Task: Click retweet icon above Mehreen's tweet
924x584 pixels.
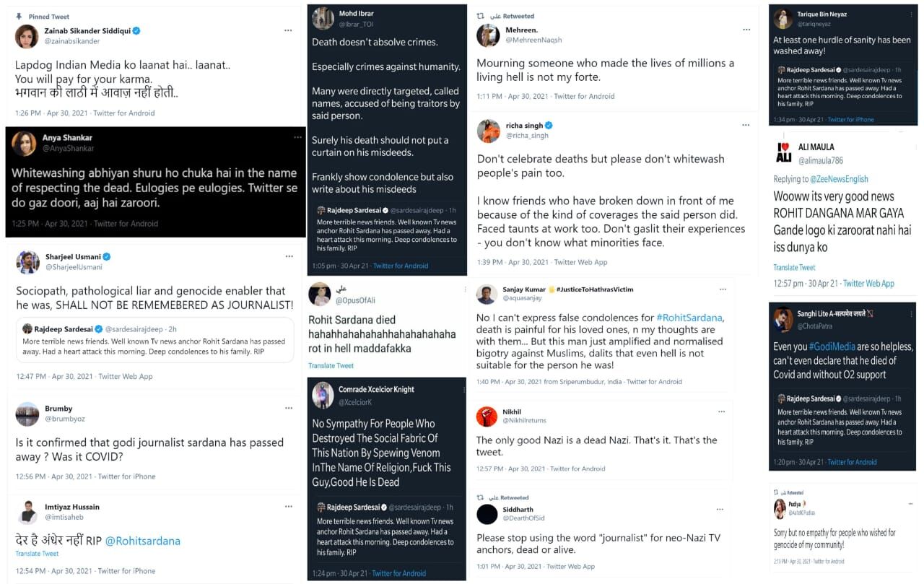Action: click(481, 16)
